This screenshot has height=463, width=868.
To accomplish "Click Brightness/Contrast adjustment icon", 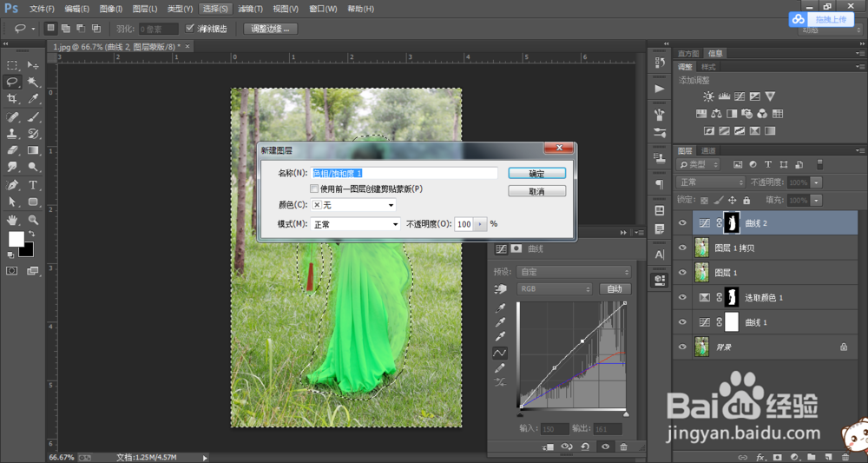I will click(708, 96).
